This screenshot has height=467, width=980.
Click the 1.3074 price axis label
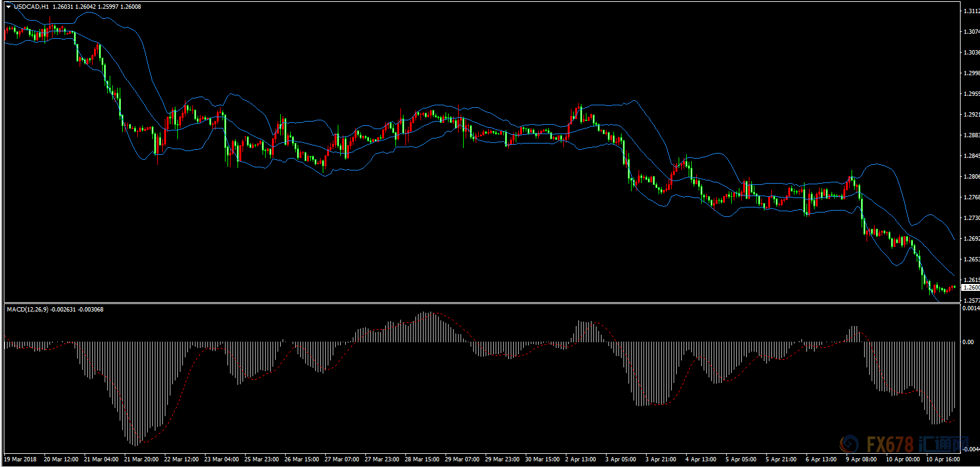coord(971,31)
